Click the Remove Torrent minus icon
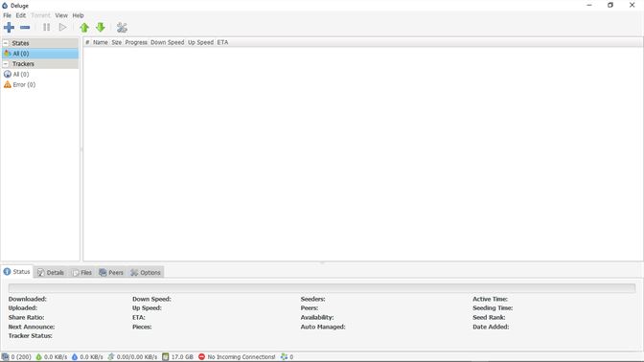644x362 pixels. click(x=25, y=28)
